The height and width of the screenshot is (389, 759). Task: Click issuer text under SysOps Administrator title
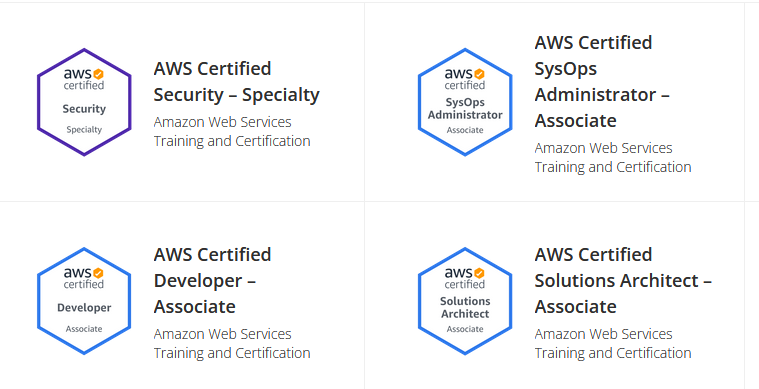[613, 157]
